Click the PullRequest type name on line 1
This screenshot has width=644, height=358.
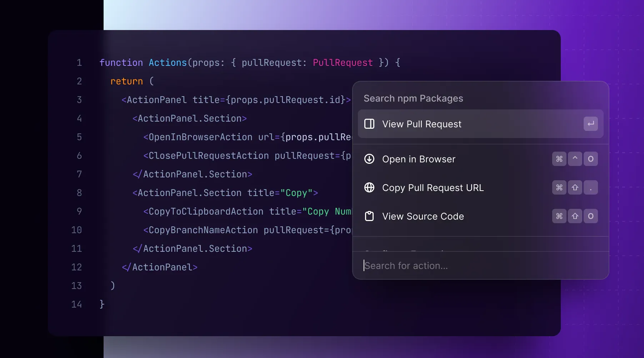click(x=343, y=63)
